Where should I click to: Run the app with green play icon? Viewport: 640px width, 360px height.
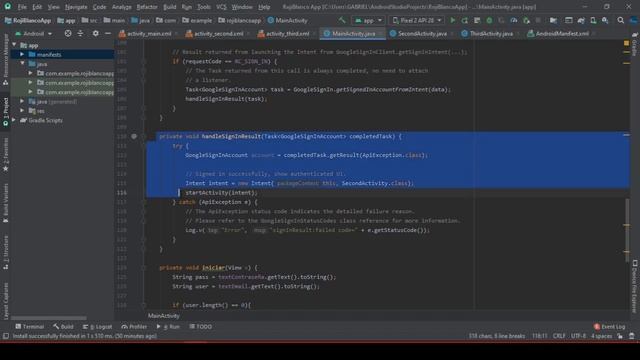click(x=452, y=20)
